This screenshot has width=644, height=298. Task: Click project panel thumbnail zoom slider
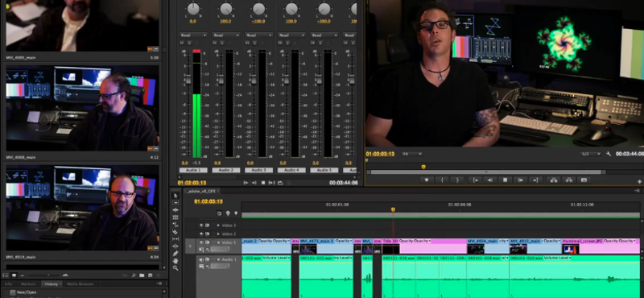coord(48,275)
